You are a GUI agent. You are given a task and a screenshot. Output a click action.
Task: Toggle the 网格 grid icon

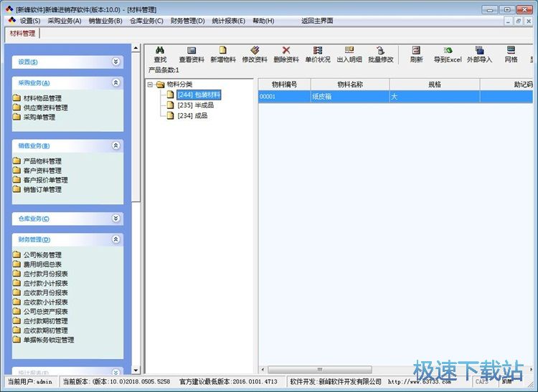511,50
